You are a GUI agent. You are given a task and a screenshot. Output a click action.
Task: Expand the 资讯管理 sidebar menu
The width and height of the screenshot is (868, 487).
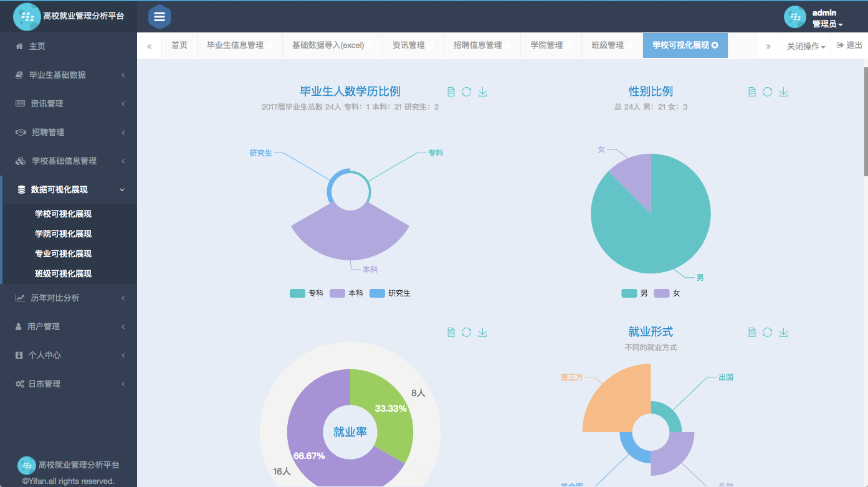click(69, 103)
